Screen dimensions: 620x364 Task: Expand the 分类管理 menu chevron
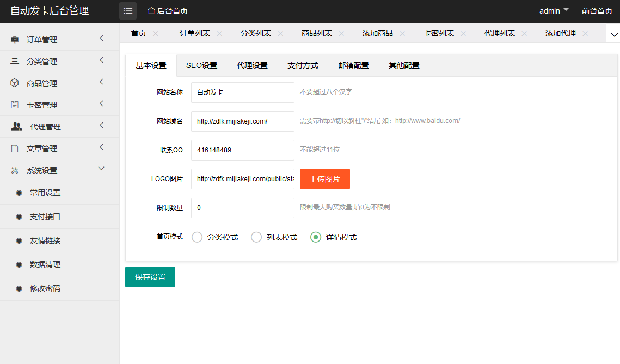pos(101,60)
